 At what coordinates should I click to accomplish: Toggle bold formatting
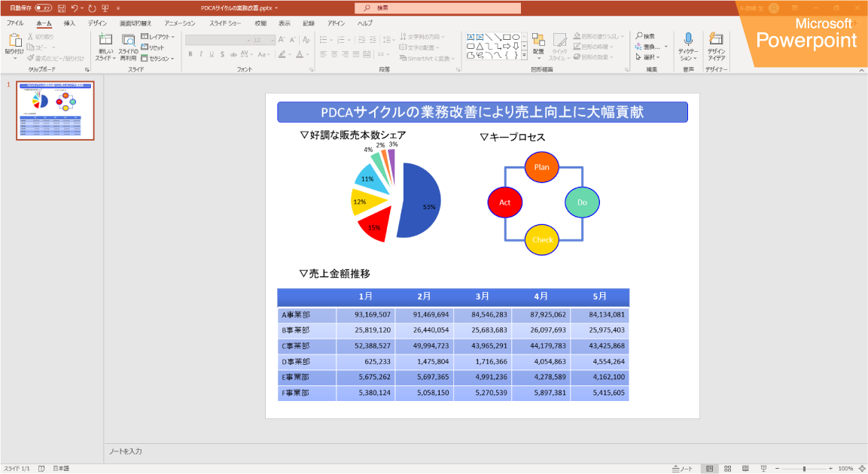tap(190, 54)
